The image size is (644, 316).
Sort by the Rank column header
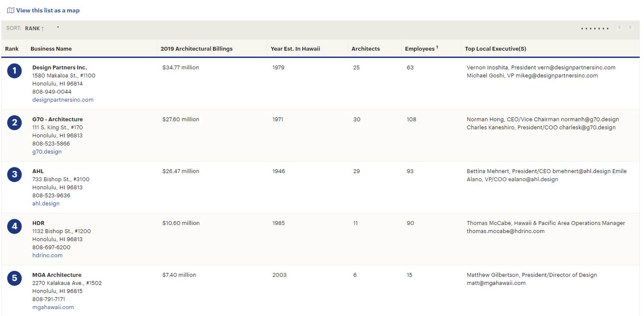pos(12,49)
